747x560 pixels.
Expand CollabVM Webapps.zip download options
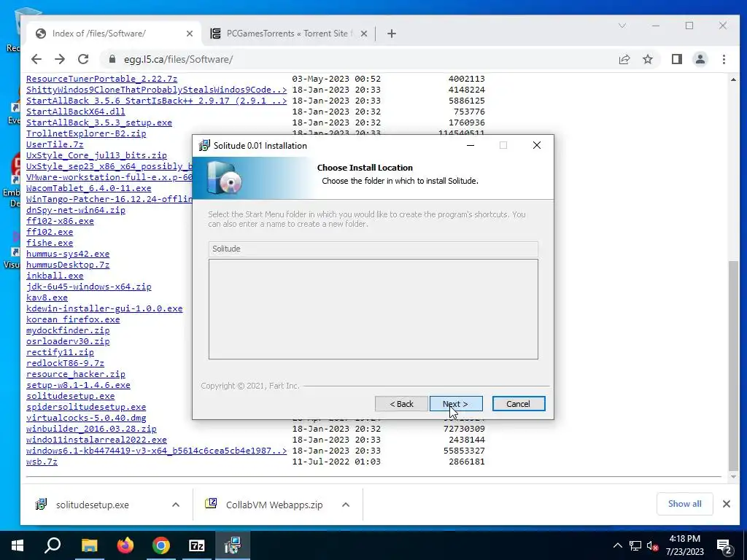point(346,505)
